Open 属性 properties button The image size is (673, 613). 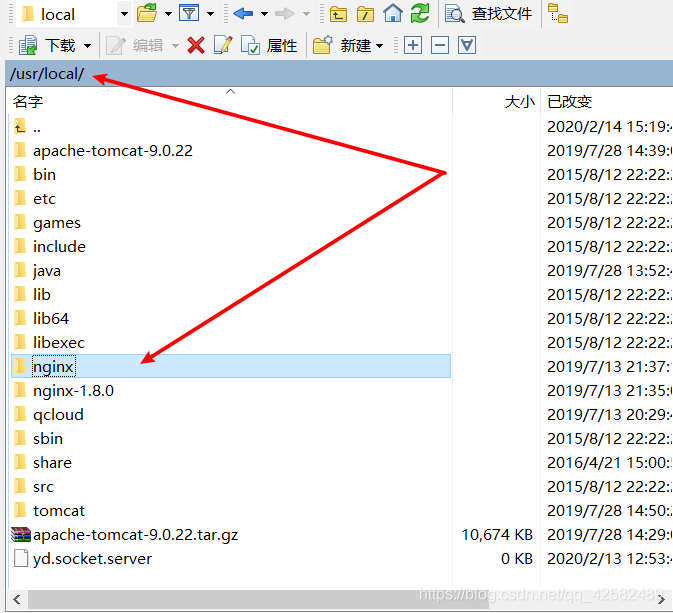point(269,46)
